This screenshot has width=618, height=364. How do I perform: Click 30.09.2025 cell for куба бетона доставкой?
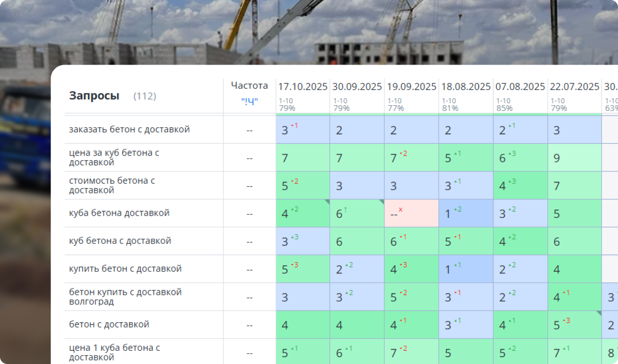coord(357,213)
